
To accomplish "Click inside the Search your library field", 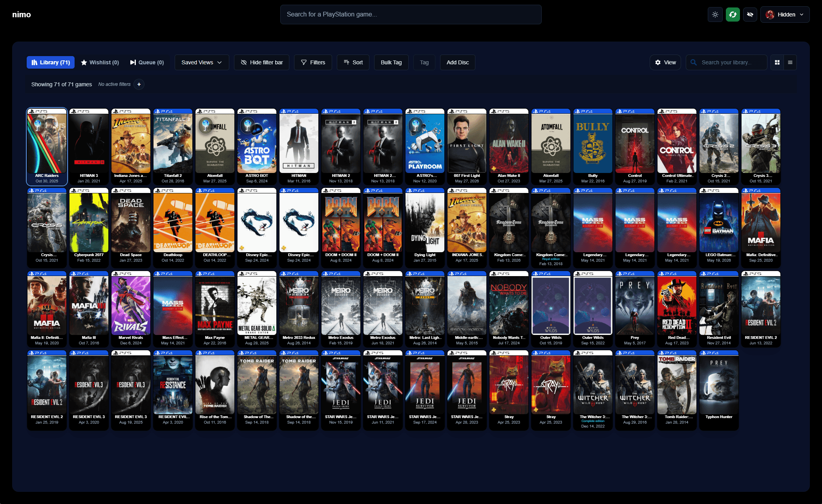I will tap(726, 62).
